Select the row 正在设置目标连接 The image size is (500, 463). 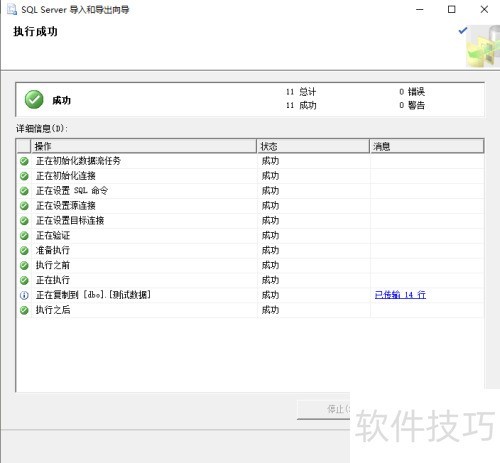pos(250,221)
